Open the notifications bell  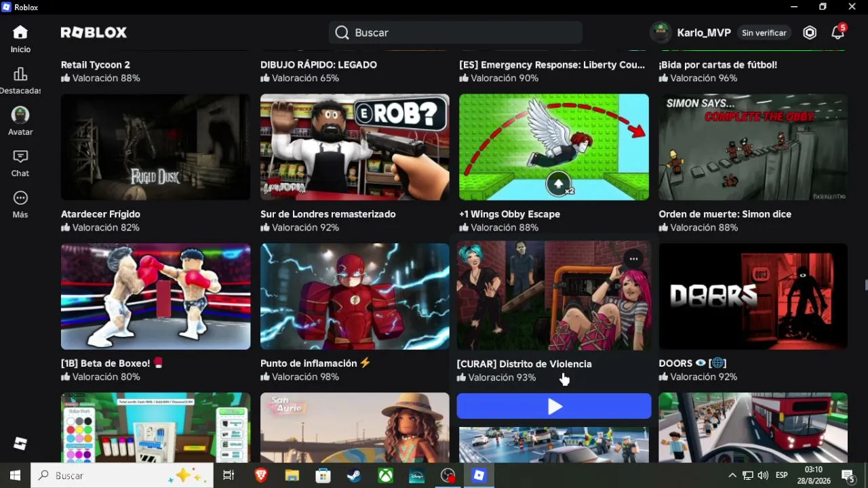pos(838,33)
